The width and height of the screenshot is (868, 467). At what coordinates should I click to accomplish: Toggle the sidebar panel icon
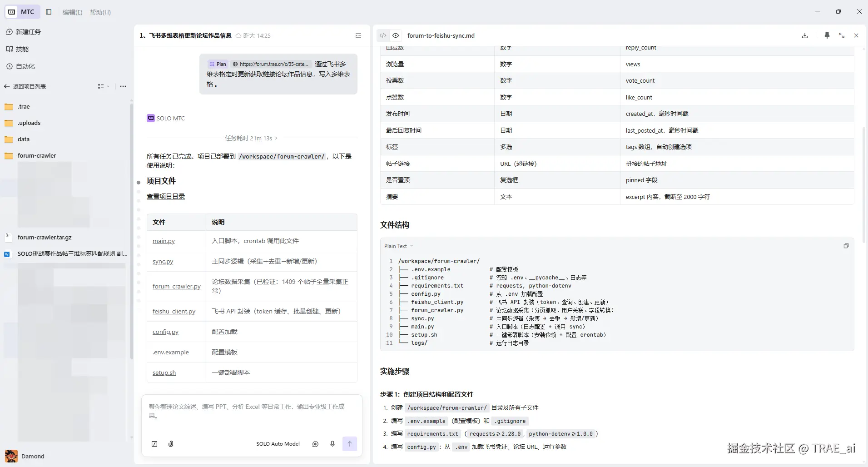click(x=49, y=12)
